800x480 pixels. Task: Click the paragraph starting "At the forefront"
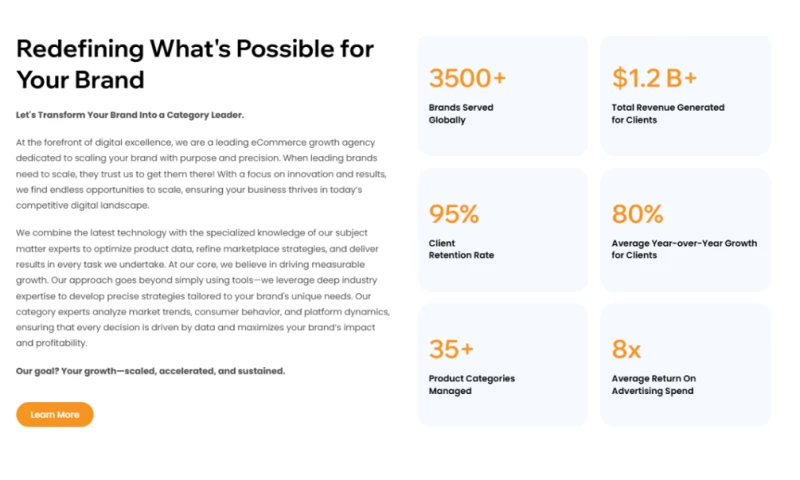[x=201, y=174]
